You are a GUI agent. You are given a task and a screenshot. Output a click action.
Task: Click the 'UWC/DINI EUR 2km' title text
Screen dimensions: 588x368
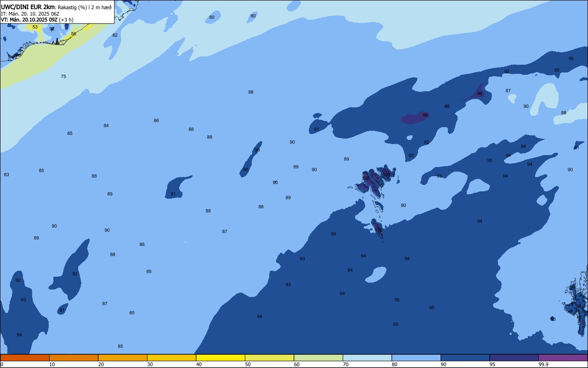[28, 7]
